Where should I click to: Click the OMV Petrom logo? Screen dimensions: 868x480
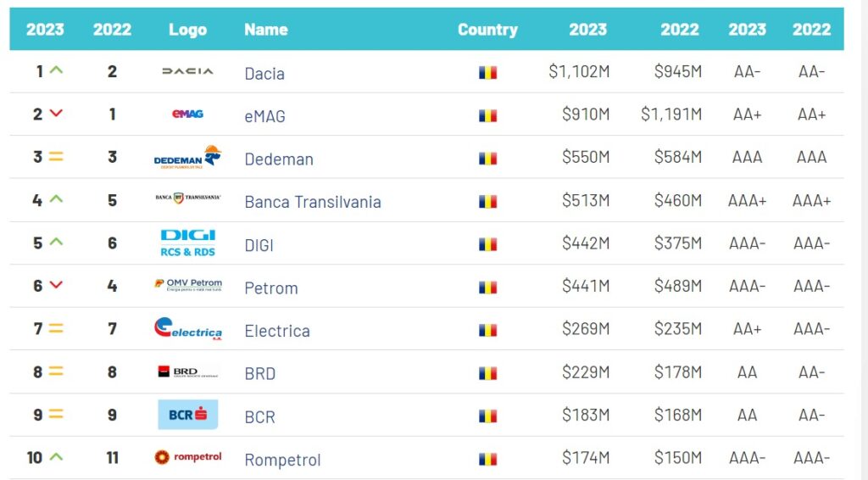point(187,285)
